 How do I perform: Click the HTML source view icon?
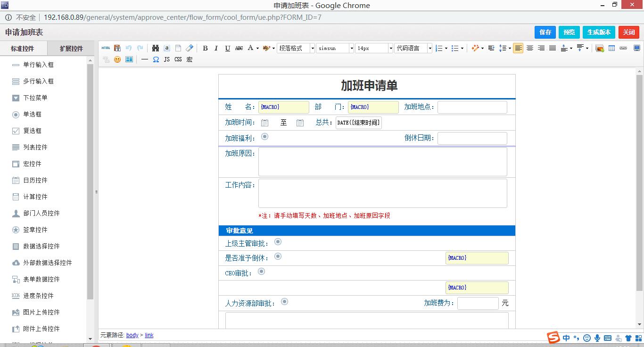(x=106, y=48)
